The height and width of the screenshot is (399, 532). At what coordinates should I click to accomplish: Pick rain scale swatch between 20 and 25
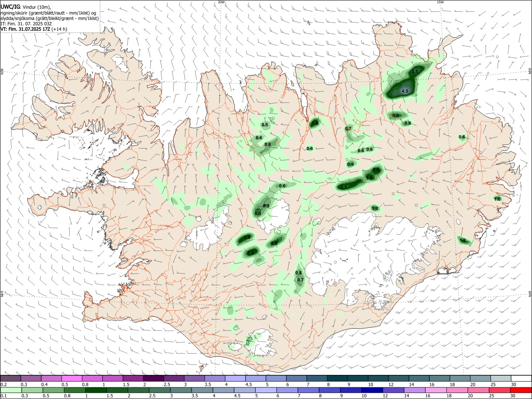click(x=478, y=390)
